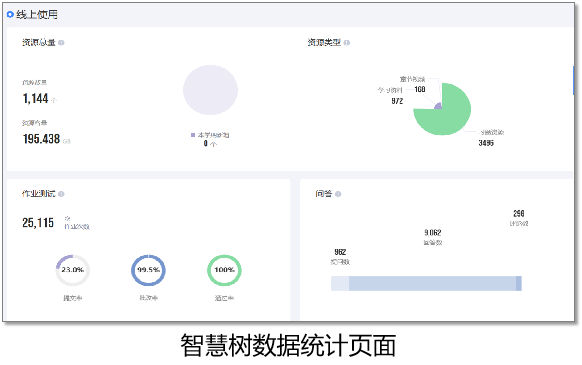Click the value 195.438
The image size is (582, 365).
(41, 139)
